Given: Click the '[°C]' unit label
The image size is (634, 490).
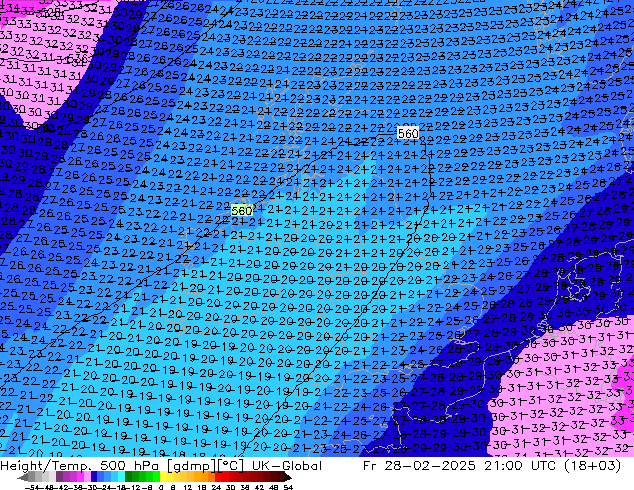Looking at the screenshot, I should tap(230, 466).
